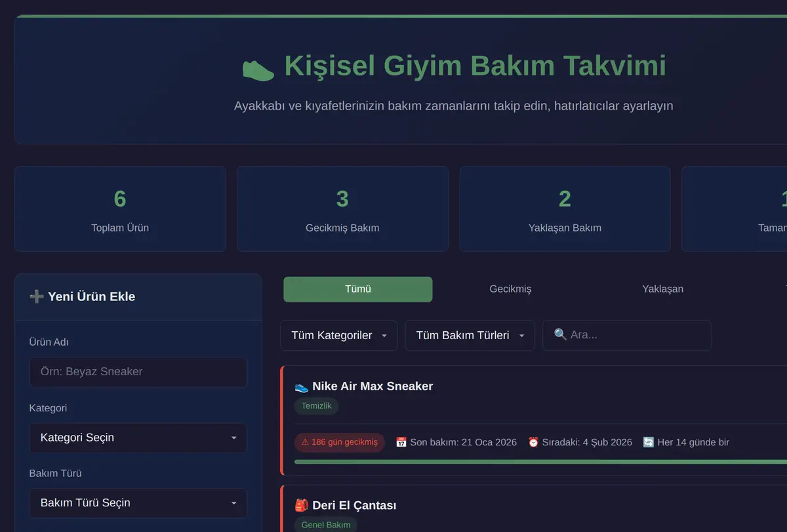The width and height of the screenshot is (787, 532).
Task: Click the repeat icon beside Her 14 günde bir
Action: 649,442
